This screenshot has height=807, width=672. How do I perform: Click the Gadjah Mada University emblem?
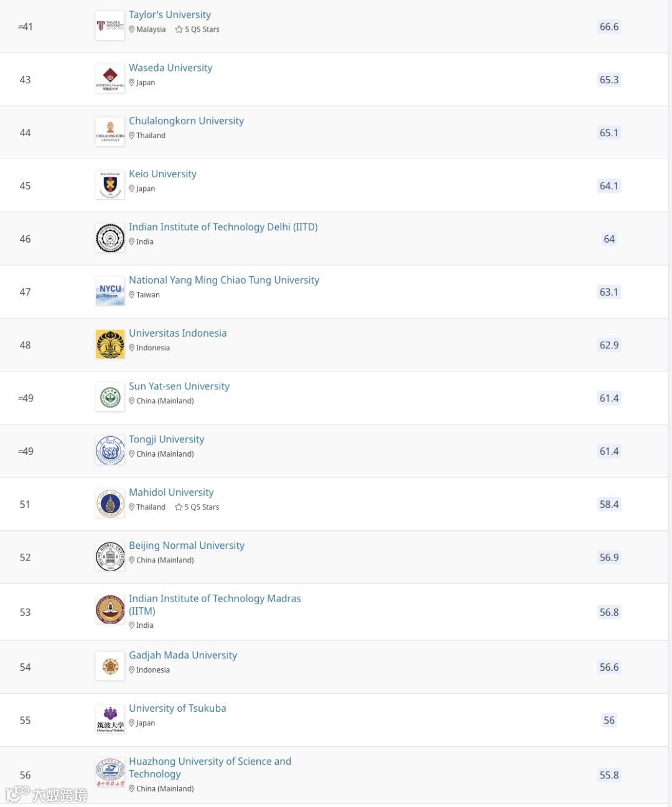(x=110, y=666)
